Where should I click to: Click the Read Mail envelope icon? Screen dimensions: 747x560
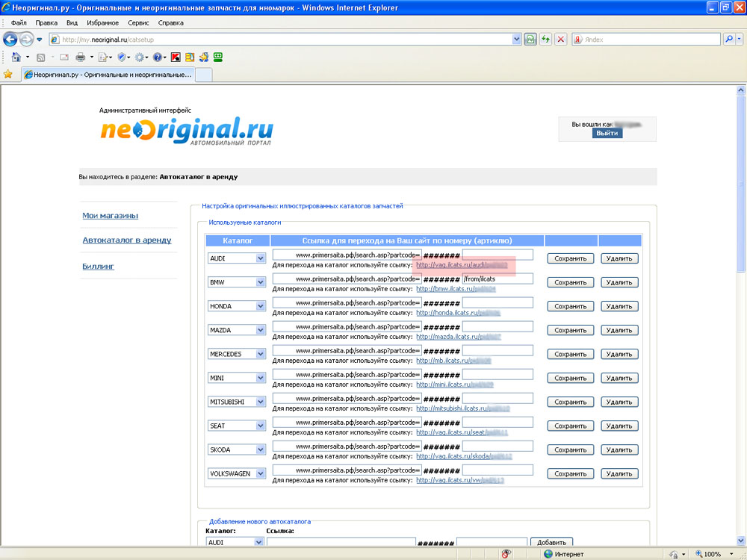click(63, 57)
